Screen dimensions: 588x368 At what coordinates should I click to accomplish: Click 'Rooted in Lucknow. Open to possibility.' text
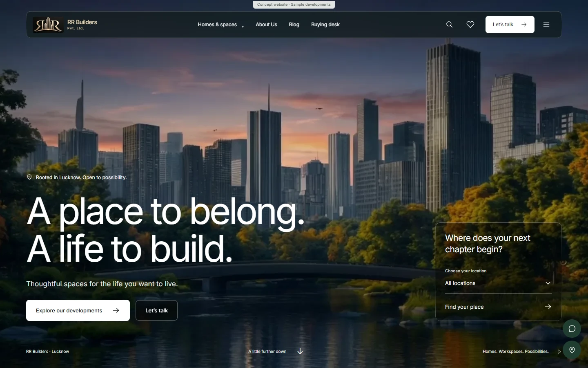pyautogui.click(x=81, y=177)
